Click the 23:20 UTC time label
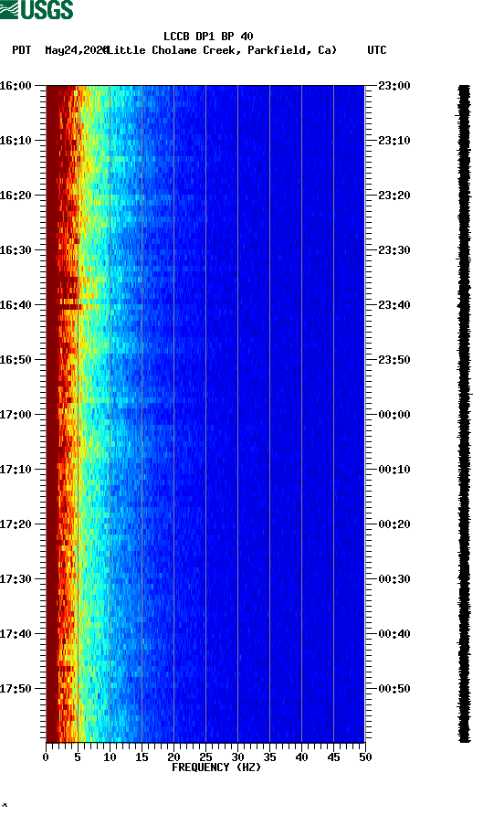504x815 pixels. (x=394, y=196)
